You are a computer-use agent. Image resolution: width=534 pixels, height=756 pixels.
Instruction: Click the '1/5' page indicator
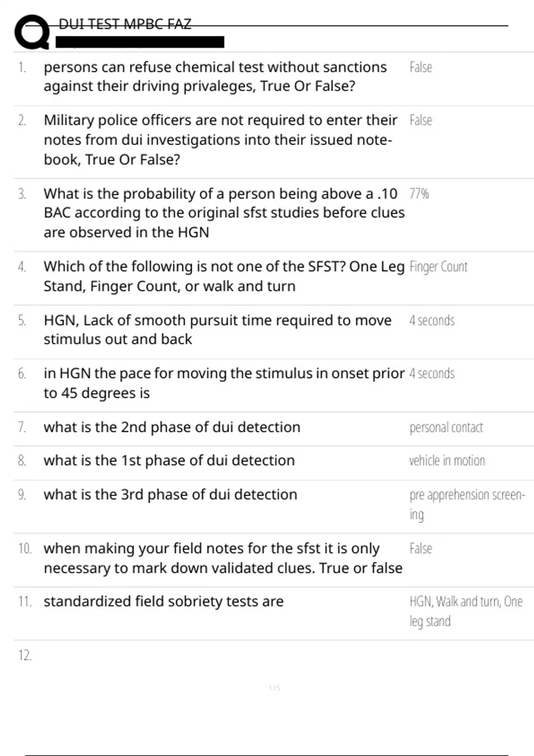click(x=274, y=688)
